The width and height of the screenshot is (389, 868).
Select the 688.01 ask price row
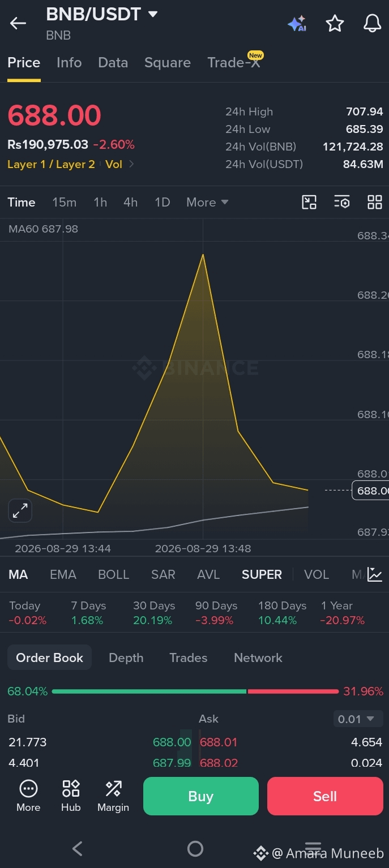click(291, 742)
